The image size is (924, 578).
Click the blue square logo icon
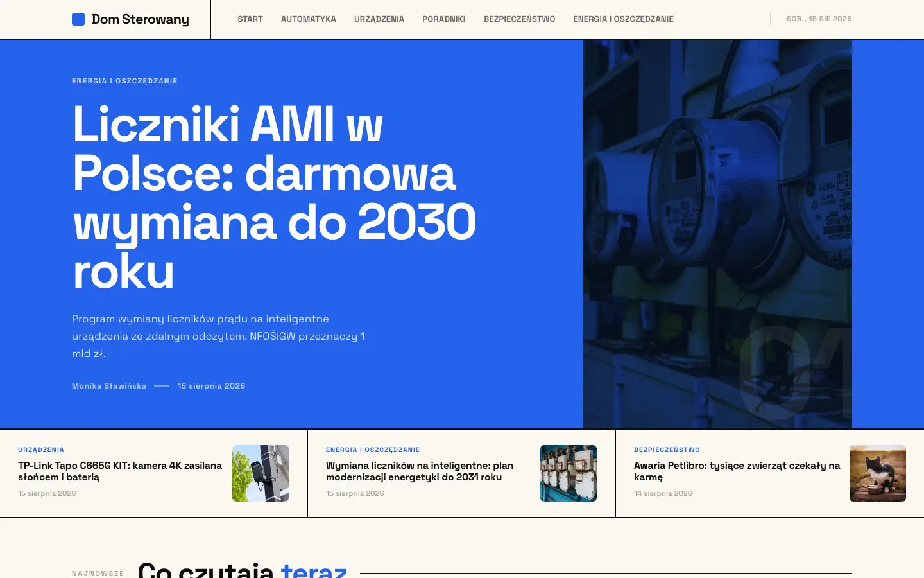[78, 19]
